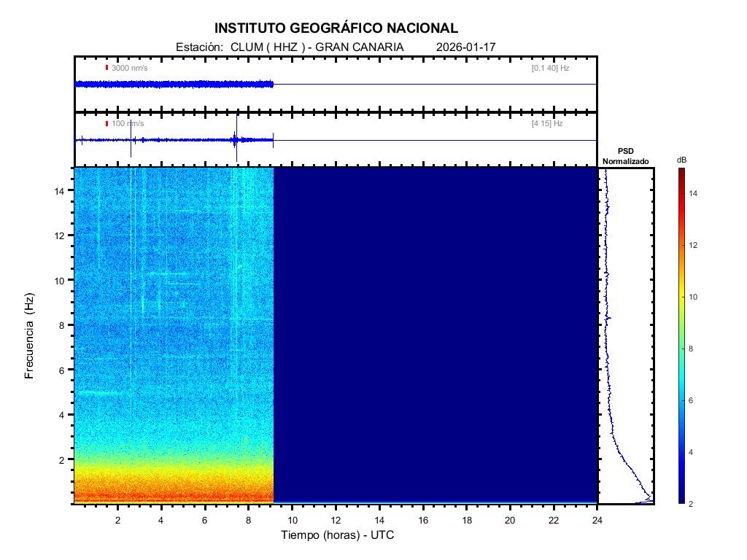Select the 24 hour tick on the time axis
Image resolution: width=747 pixels, height=560 pixels.
pyautogui.click(x=597, y=519)
